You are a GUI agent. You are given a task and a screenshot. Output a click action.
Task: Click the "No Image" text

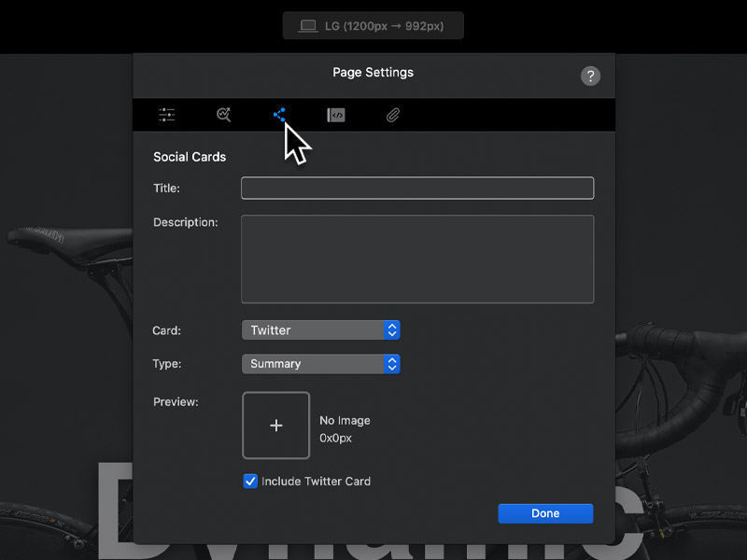(x=345, y=421)
